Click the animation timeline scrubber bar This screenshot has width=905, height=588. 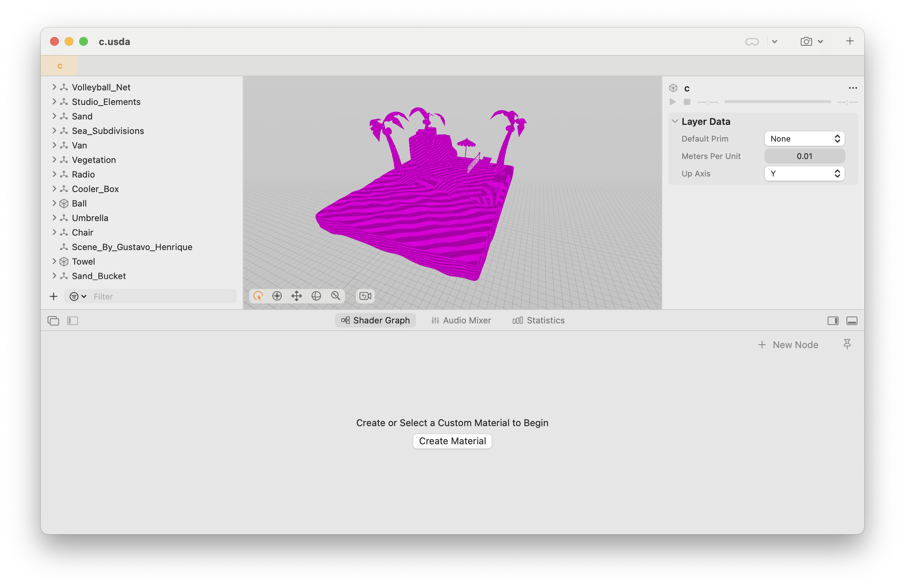[777, 102]
